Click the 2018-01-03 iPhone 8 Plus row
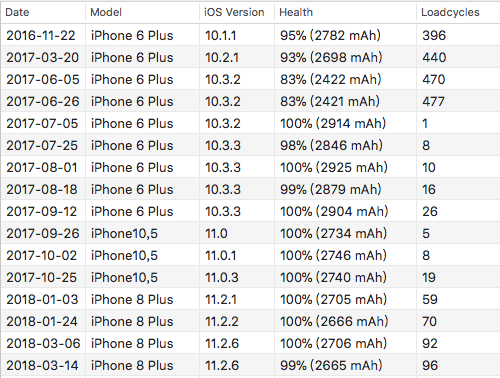500x378 pixels. coord(250,299)
